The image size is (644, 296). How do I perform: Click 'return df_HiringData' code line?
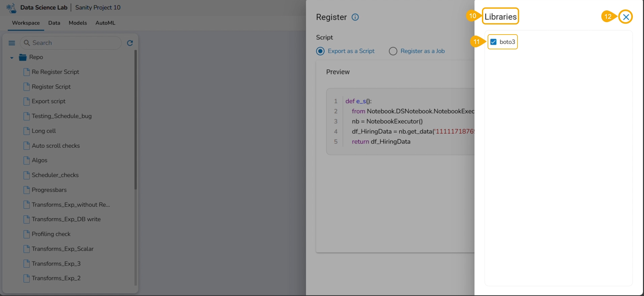click(x=381, y=142)
